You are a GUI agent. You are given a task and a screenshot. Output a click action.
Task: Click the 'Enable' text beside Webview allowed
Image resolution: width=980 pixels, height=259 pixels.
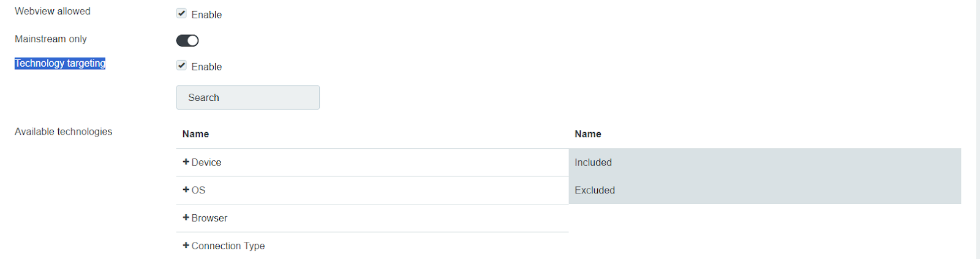(x=206, y=15)
